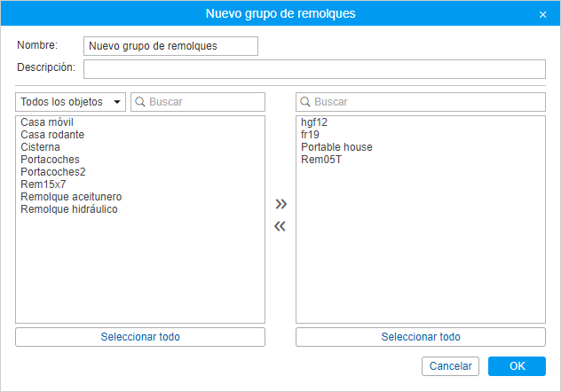Viewport: 561px width, 392px height.
Task: Click the Nombre text field
Action: pyautogui.click(x=170, y=46)
